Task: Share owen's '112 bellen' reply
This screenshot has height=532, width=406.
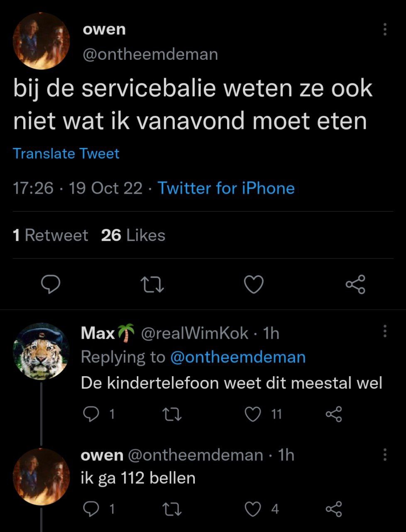Action: pos(334,509)
